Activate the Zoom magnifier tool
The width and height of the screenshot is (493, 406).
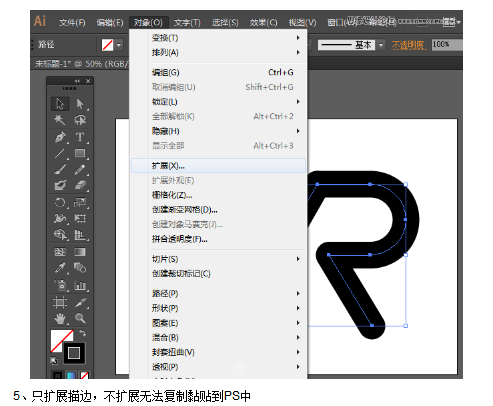coord(80,318)
